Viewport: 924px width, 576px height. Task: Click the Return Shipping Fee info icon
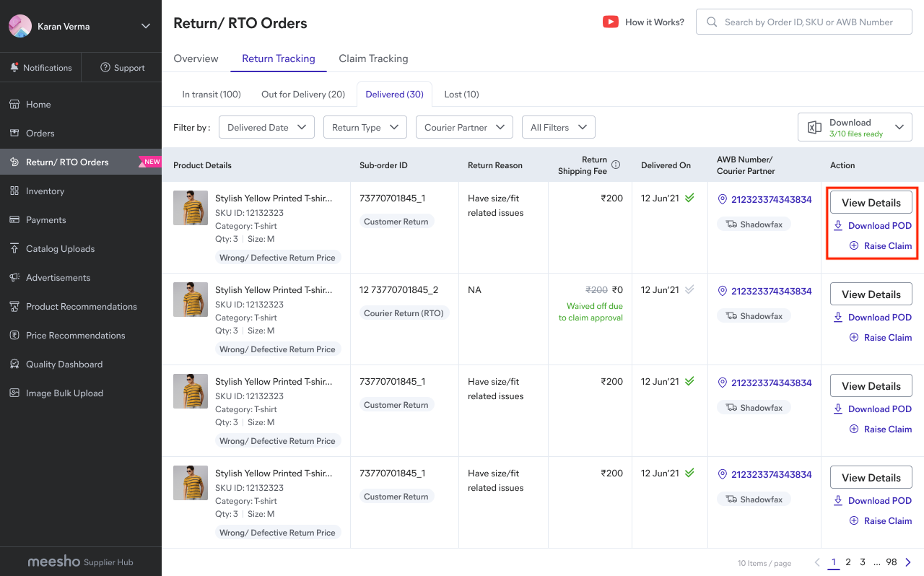[x=616, y=165]
